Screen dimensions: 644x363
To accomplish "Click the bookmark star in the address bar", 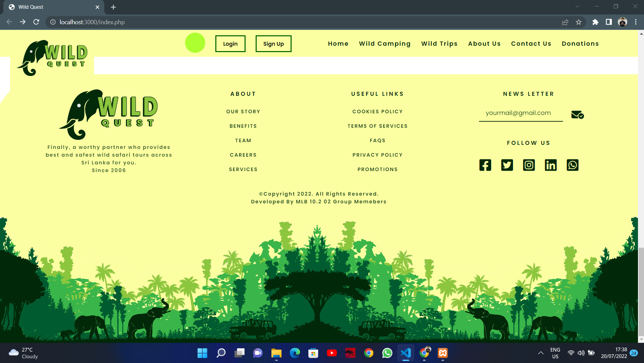I will [579, 22].
